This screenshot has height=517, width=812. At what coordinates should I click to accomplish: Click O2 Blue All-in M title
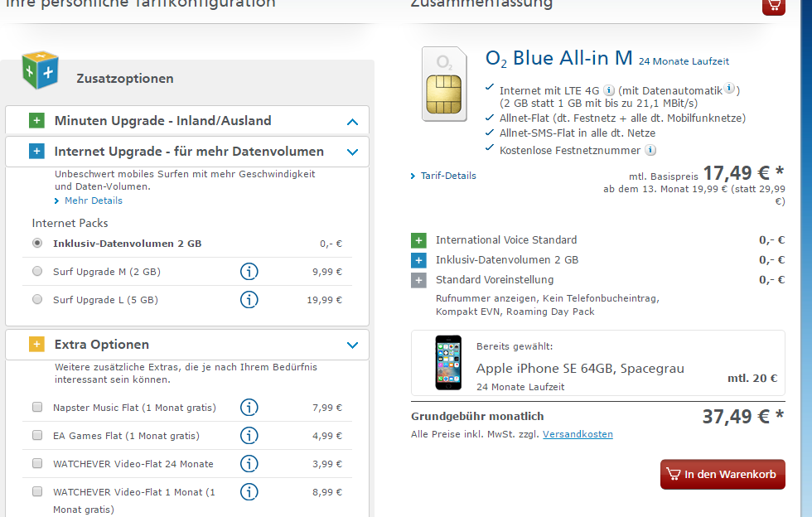[559, 58]
